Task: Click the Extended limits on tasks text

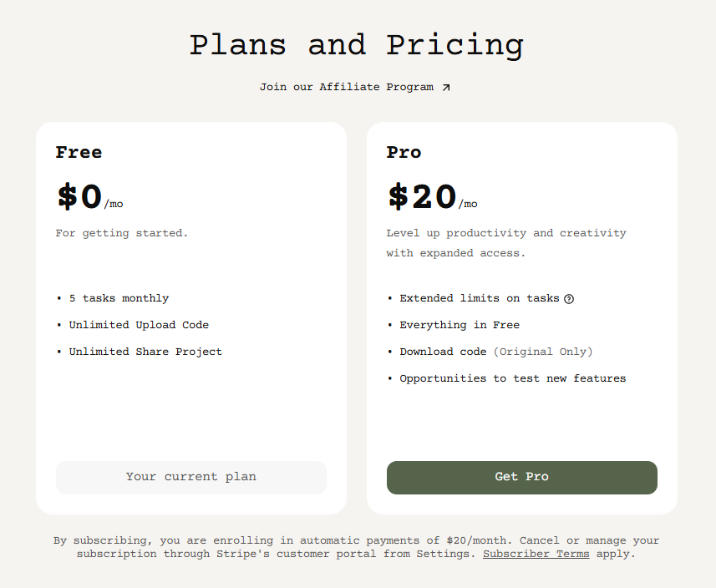Action: tap(479, 298)
